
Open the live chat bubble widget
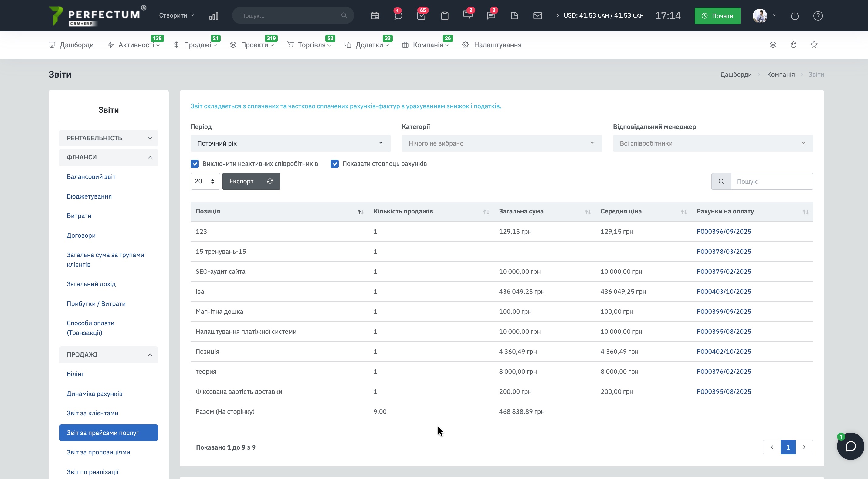(850, 446)
